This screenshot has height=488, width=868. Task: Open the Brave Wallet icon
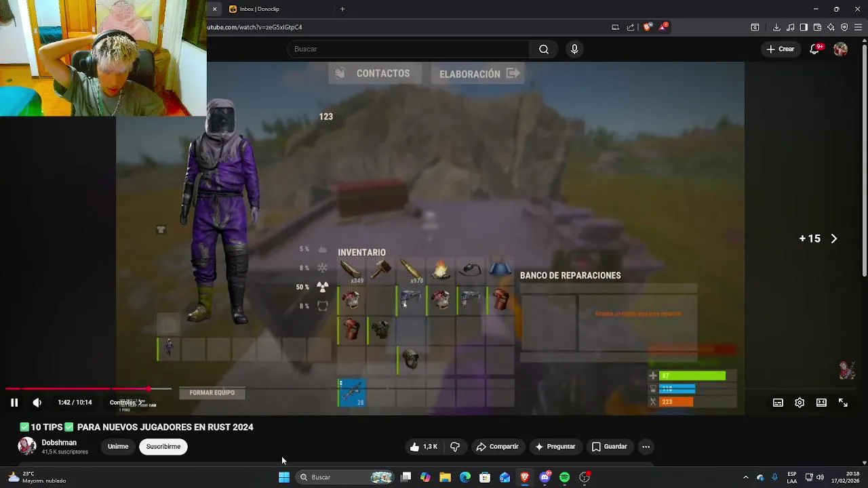[817, 27]
